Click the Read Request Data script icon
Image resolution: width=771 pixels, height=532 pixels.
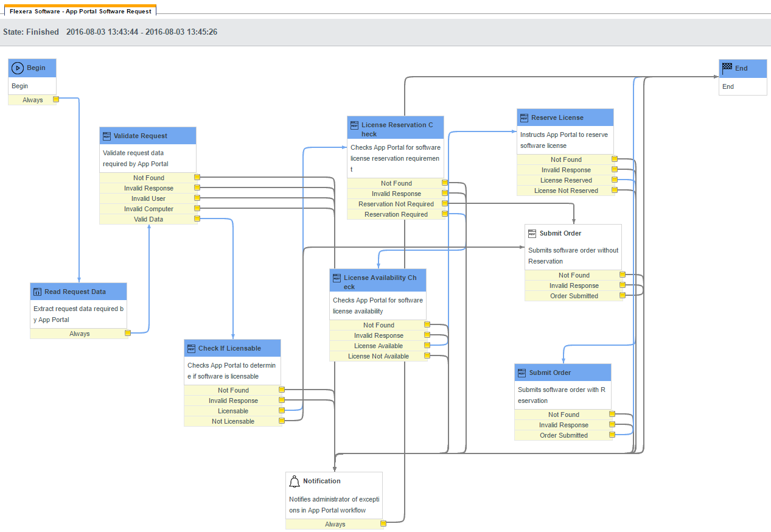tap(37, 292)
